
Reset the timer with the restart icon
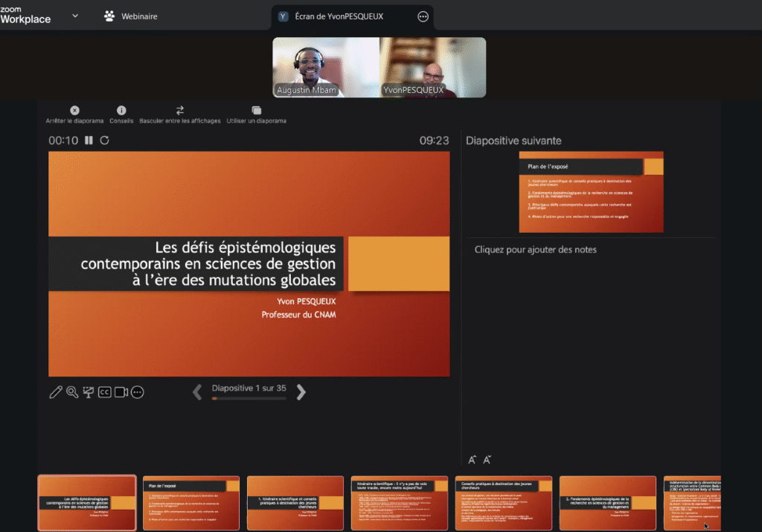105,140
